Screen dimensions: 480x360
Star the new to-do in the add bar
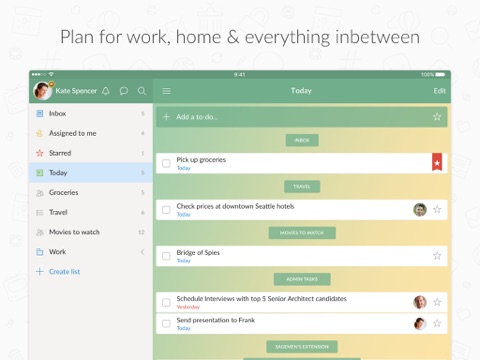(437, 117)
